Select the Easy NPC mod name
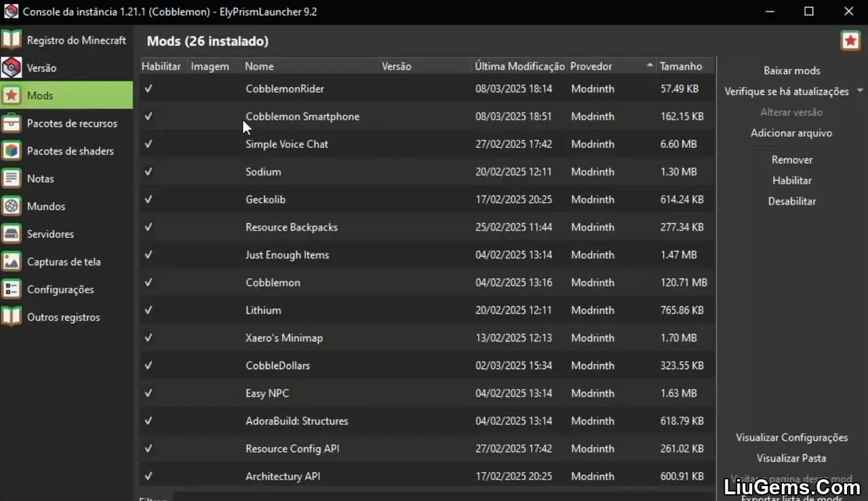 point(267,393)
